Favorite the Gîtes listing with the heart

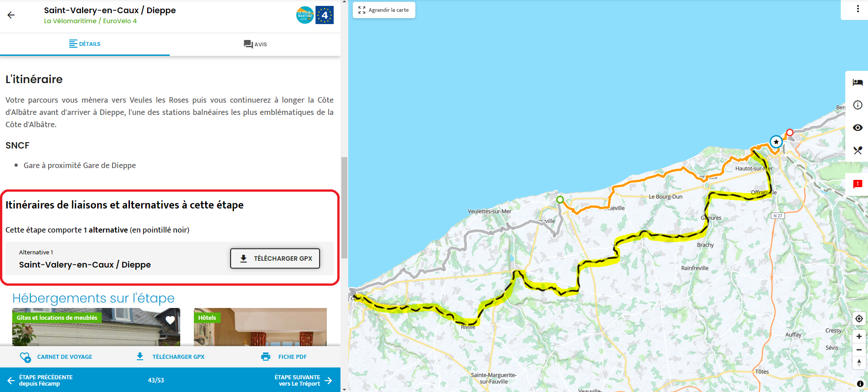click(170, 320)
